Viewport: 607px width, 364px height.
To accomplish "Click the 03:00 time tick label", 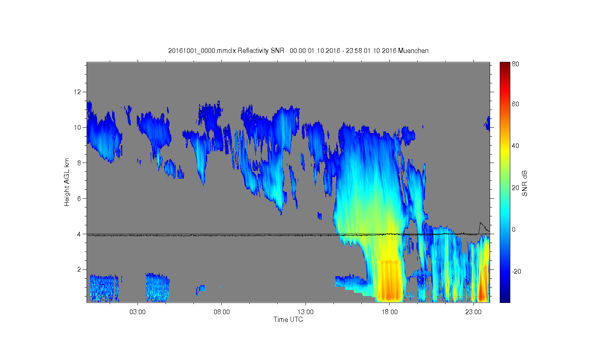I will 138,312.
